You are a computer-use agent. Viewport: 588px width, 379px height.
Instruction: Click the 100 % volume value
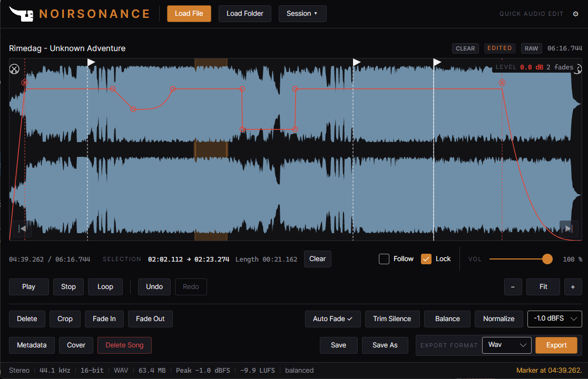(x=573, y=259)
